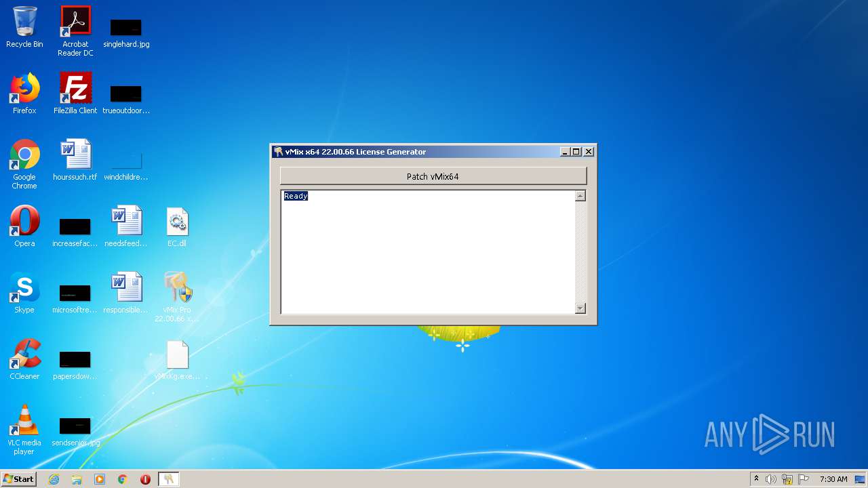The image size is (868, 488).
Task: Click the volume speaker tray icon
Action: pos(771,479)
